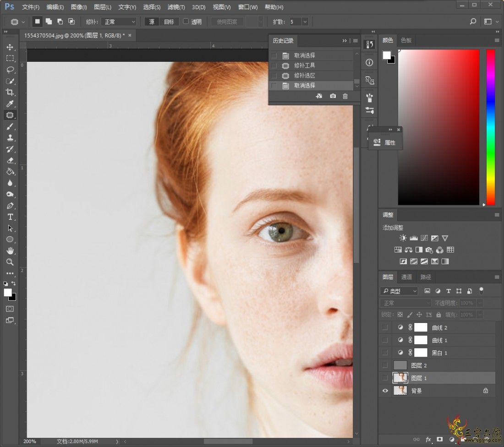
Task: Show the 图层 1 layer
Action: (x=385, y=378)
